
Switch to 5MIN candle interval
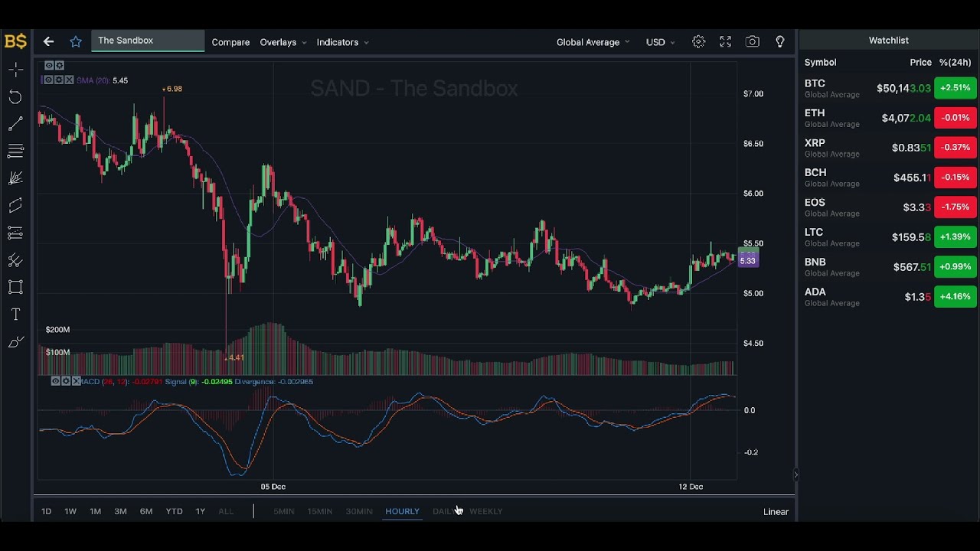click(x=283, y=511)
